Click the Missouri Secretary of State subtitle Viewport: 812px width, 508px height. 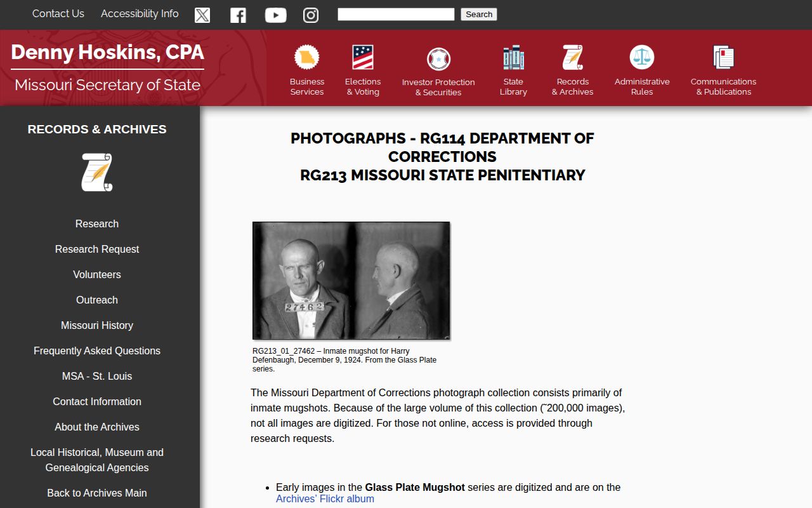click(107, 84)
